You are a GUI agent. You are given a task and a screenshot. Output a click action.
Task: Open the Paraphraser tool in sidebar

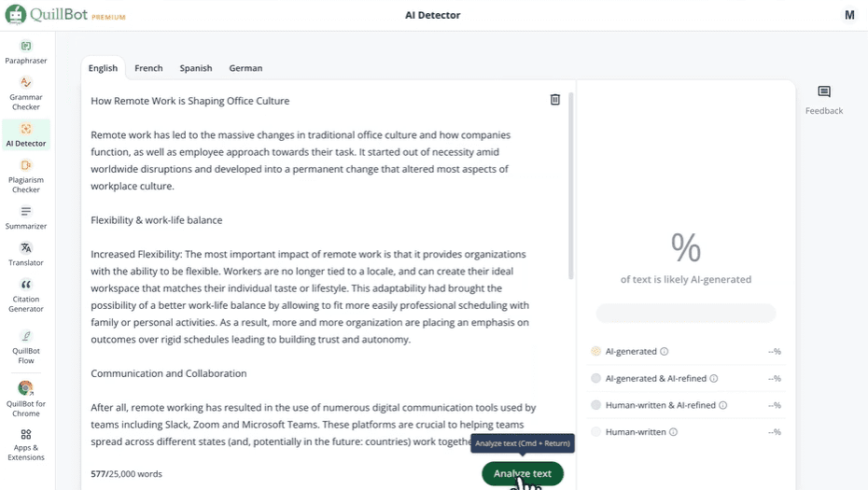[x=26, y=47]
